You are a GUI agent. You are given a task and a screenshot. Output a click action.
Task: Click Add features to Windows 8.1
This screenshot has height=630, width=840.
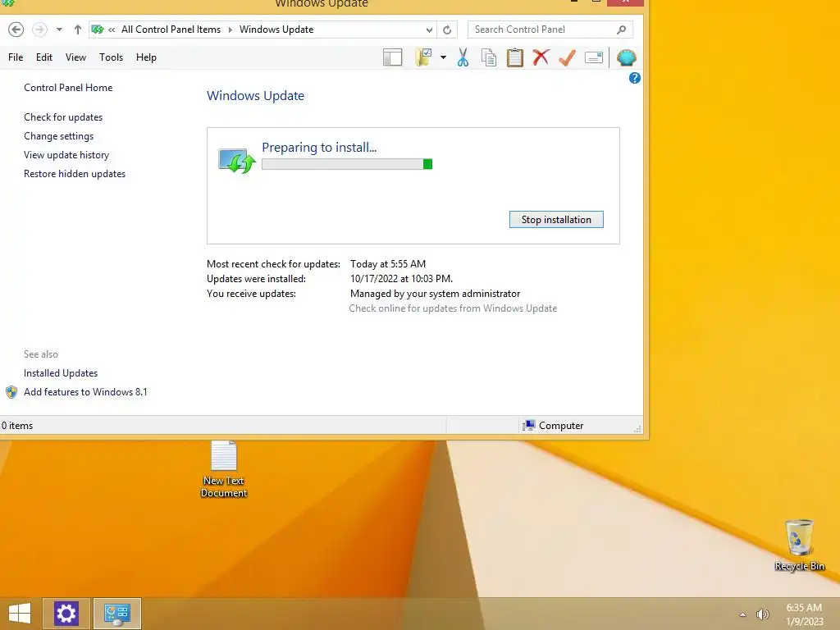(x=85, y=392)
